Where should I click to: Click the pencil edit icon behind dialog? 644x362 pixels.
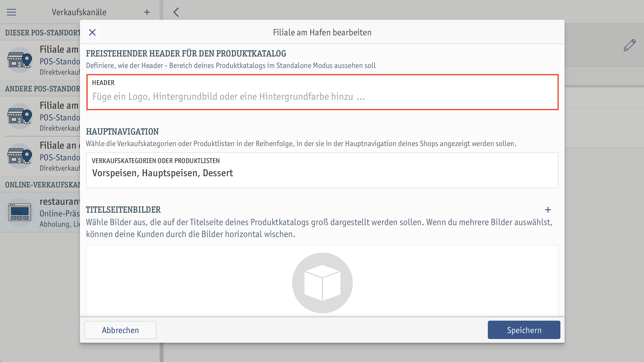(630, 45)
